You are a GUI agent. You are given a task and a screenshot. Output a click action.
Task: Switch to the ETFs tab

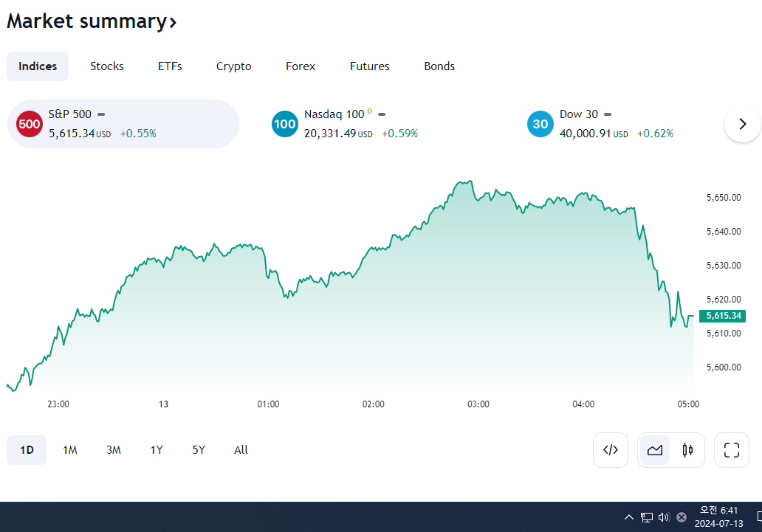pyautogui.click(x=170, y=66)
